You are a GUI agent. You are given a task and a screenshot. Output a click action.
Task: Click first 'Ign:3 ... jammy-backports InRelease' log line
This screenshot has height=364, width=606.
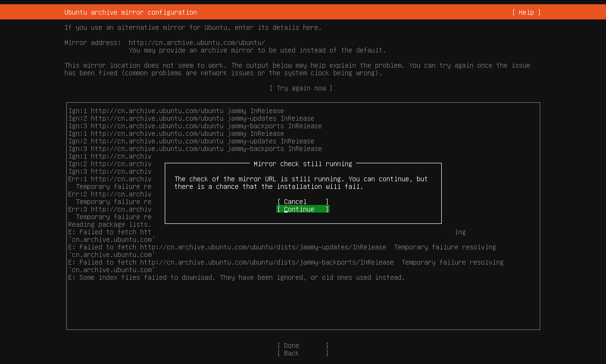click(195, 126)
